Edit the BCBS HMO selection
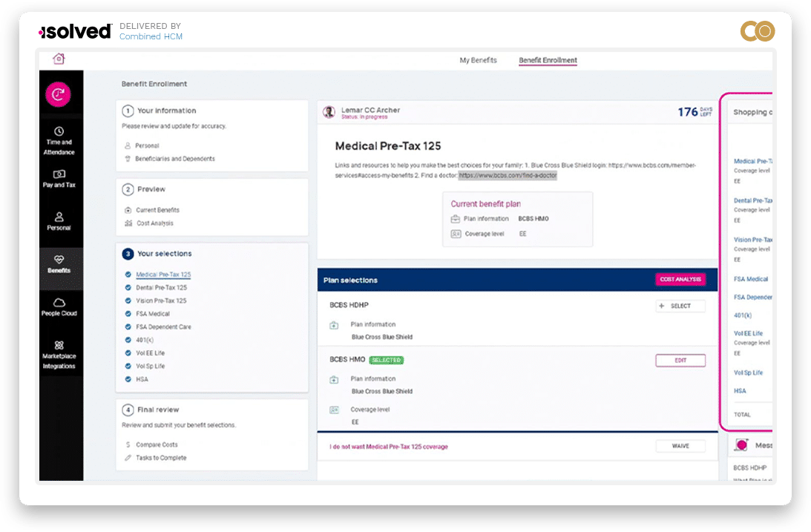Image resolution: width=811 pixels, height=532 pixels. [680, 361]
